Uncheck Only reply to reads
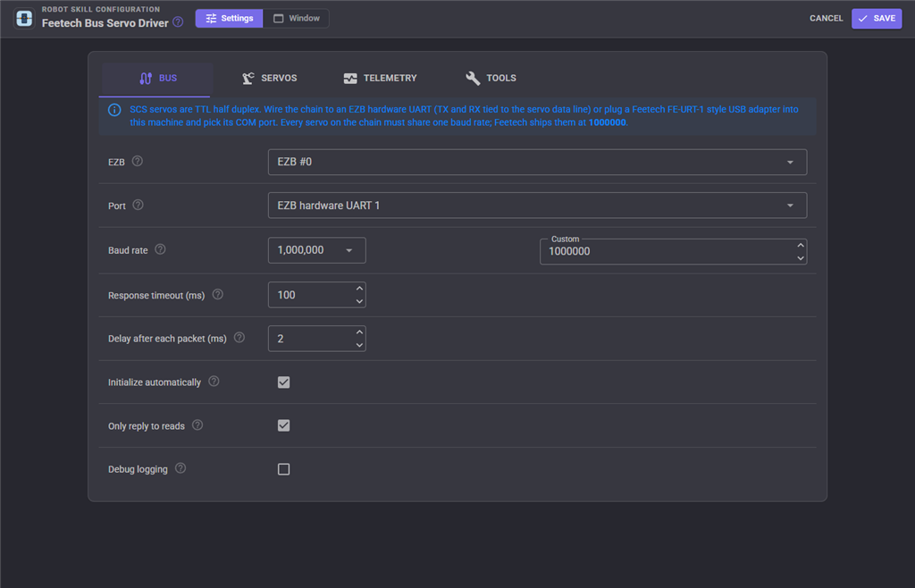 (x=283, y=426)
